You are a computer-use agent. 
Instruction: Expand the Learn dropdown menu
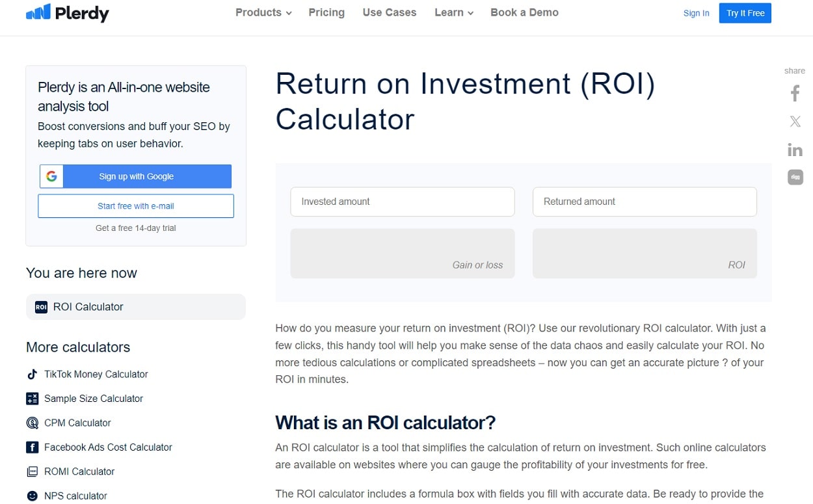coord(453,13)
